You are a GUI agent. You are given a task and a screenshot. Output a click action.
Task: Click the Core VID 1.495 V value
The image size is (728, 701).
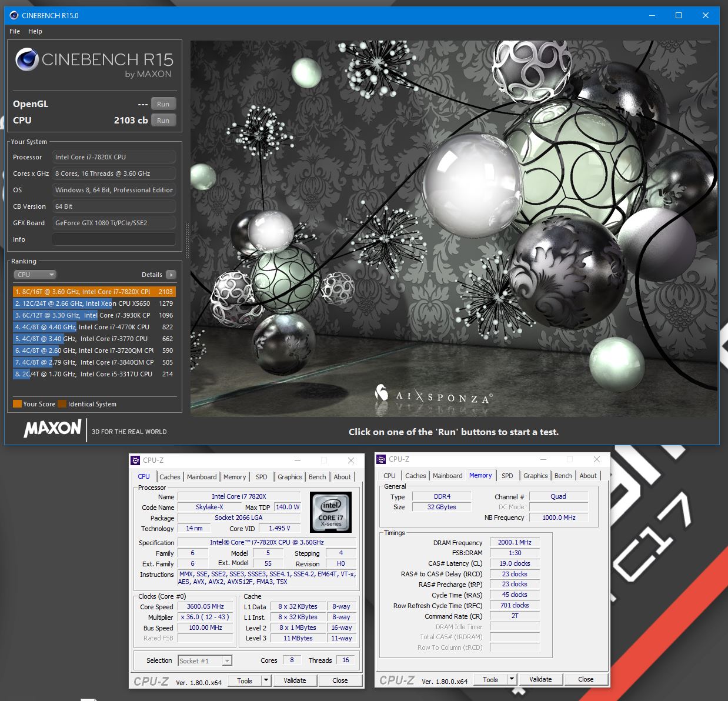tap(280, 529)
